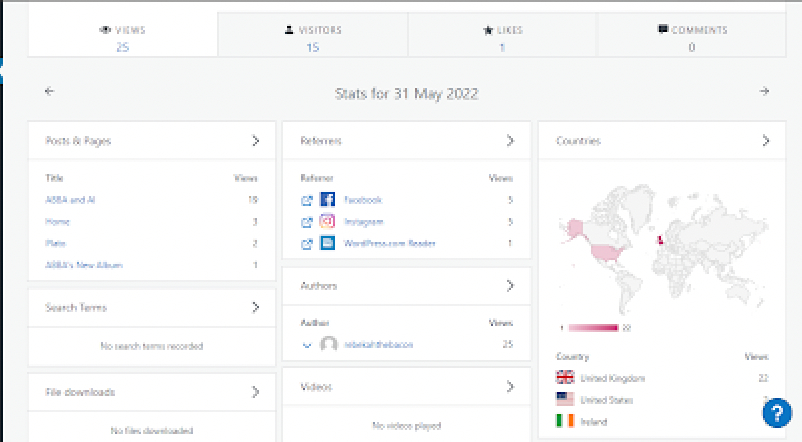Click the pink map legend gradient bar
This screenshot has width=802, height=442.
coord(593,328)
